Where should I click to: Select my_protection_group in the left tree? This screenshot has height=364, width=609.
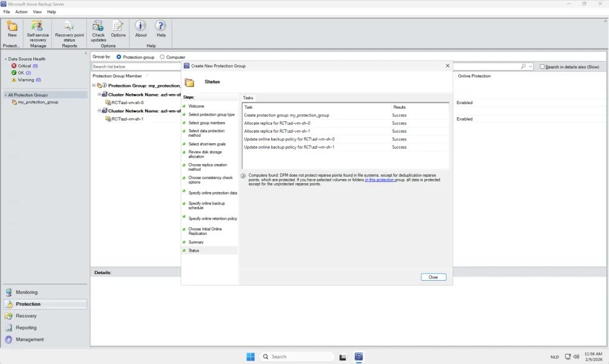click(38, 102)
